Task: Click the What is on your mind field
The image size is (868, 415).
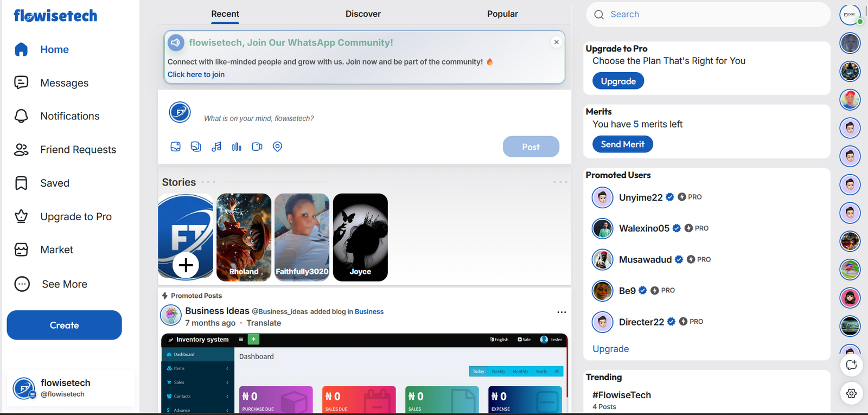Action: point(259,118)
